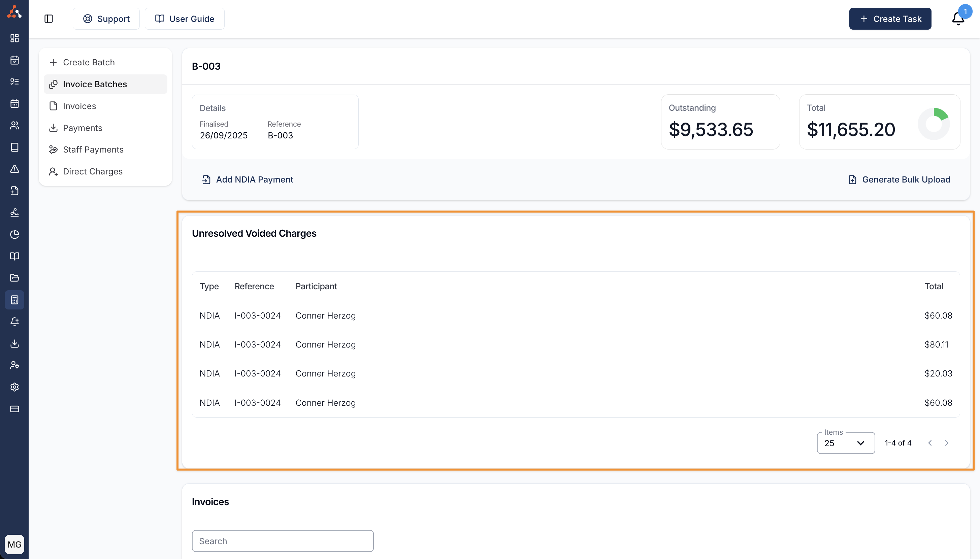Open the dashboard grid icon in sidebar
This screenshot has height=559, width=980.
(x=14, y=38)
